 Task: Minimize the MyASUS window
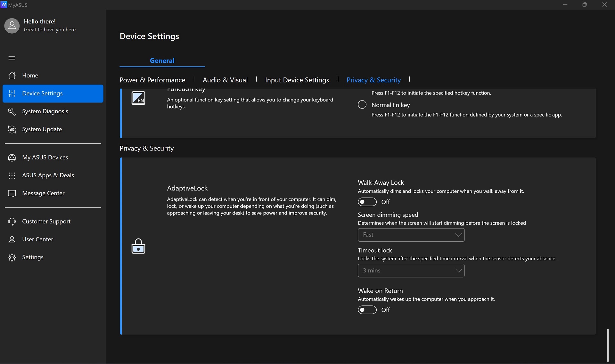[565, 5]
